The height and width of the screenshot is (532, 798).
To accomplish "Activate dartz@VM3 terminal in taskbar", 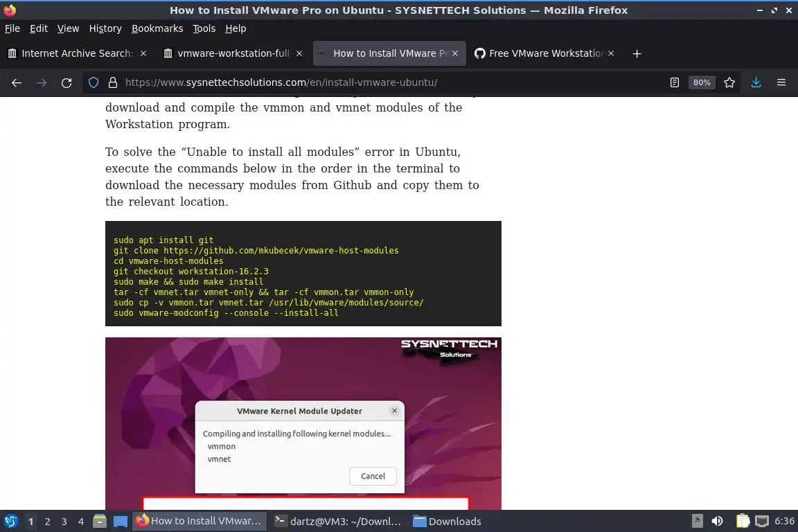I will tap(338, 521).
